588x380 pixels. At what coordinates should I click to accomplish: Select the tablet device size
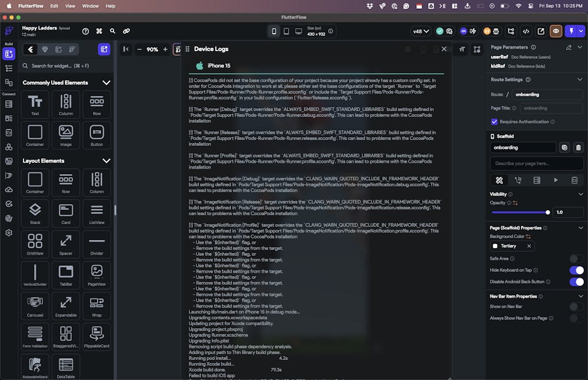point(286,31)
